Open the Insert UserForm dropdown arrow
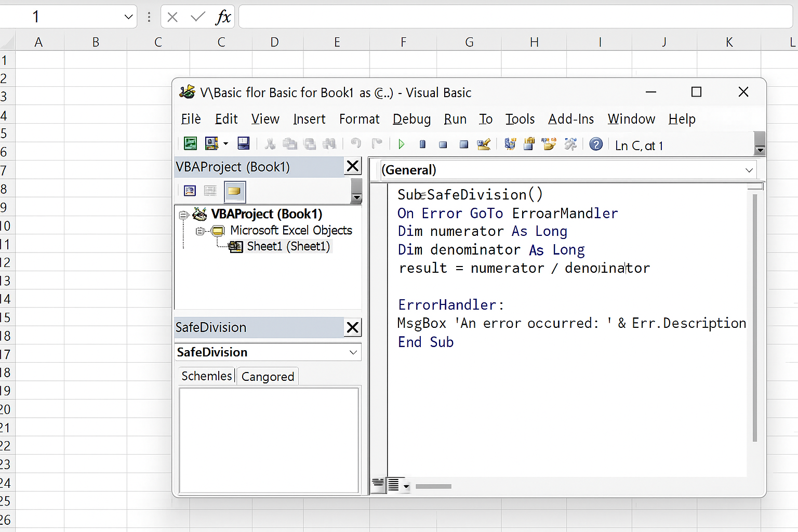Viewport: 798px width, 532px height. coord(226,144)
